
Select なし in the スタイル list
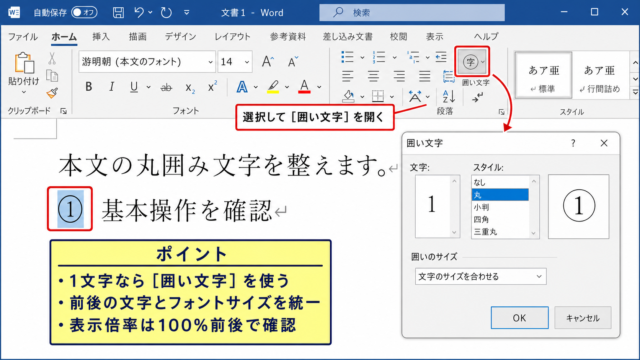pyautogui.click(x=500, y=182)
